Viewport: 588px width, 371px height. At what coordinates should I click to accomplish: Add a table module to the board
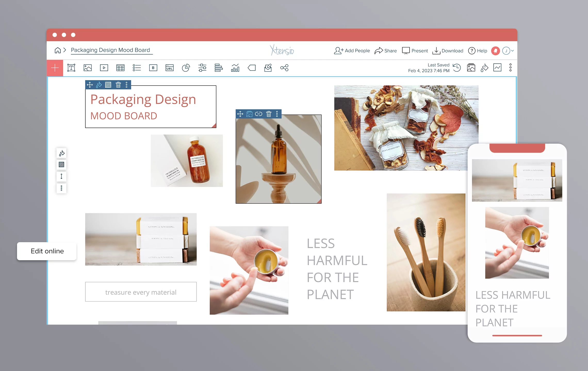120,68
